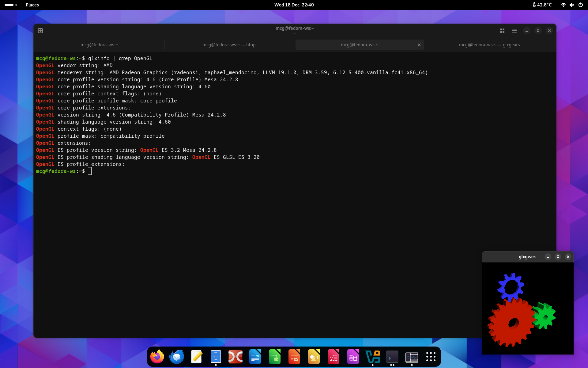This screenshot has height=368, width=588.
Task: Open the system status menu via power icon
Action: [x=580, y=5]
